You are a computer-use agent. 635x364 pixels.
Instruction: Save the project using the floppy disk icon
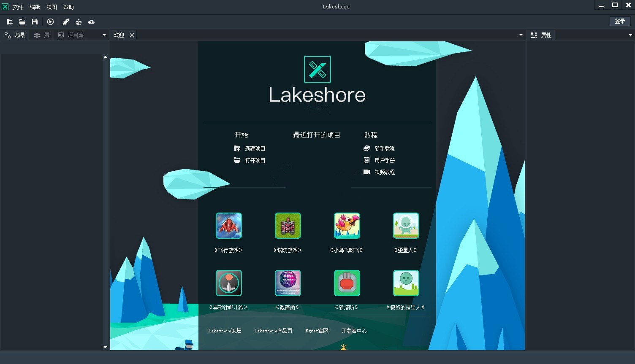[35, 22]
